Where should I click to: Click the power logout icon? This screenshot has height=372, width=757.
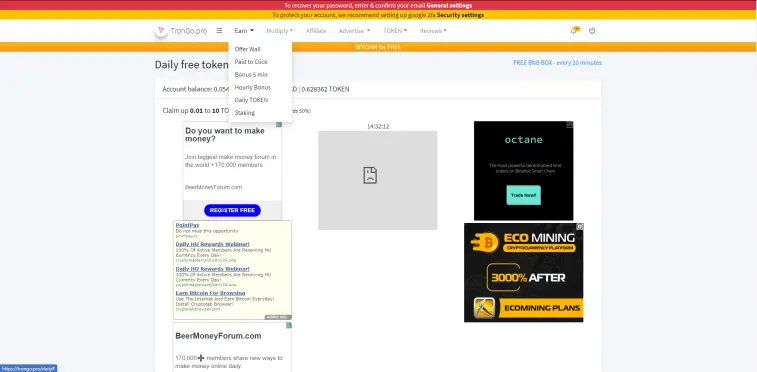[x=592, y=30]
